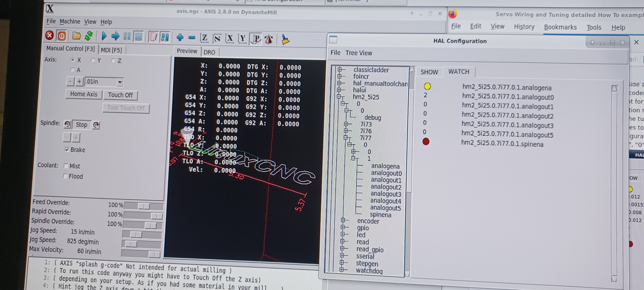Collapse 7i77 tree node

346,137
